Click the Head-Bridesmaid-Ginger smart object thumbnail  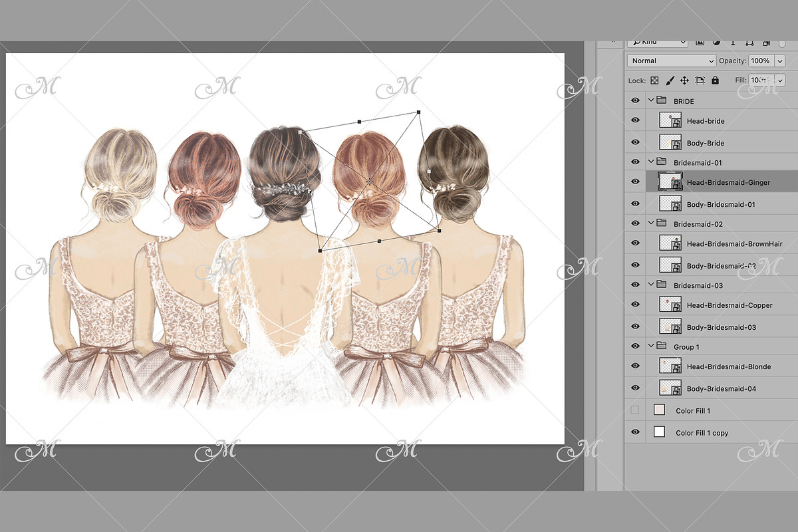670,182
